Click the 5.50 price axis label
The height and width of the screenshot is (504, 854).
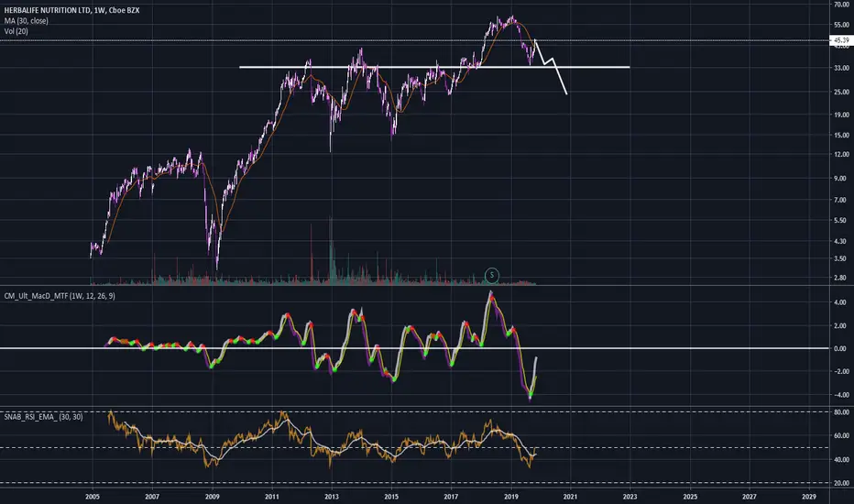(x=842, y=221)
